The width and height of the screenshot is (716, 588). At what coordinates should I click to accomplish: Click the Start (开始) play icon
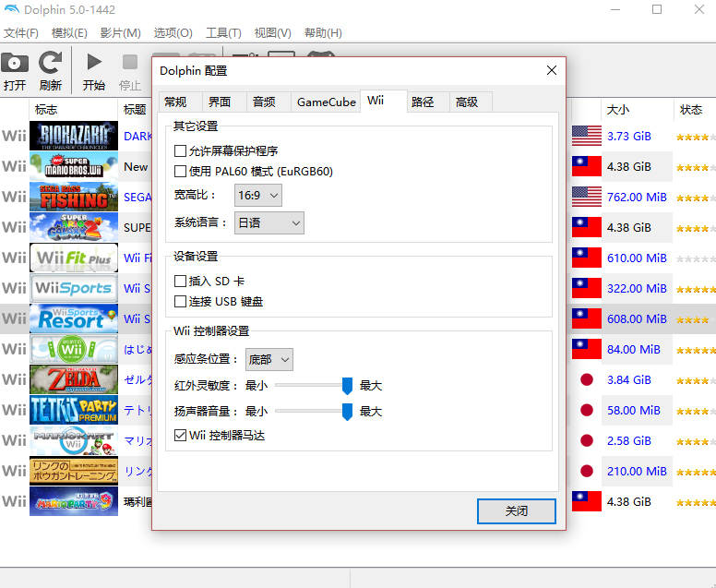click(94, 62)
